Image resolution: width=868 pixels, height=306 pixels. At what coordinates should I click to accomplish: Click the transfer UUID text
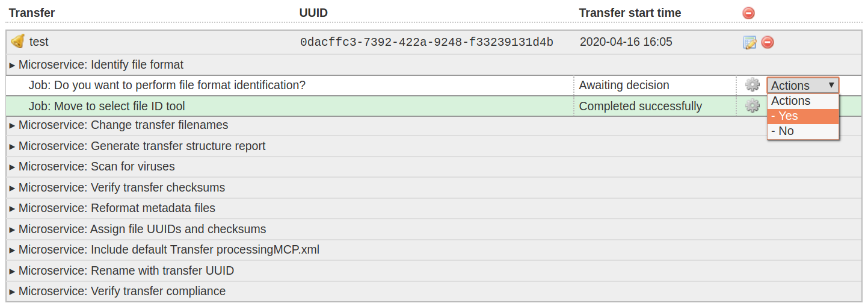coord(426,42)
